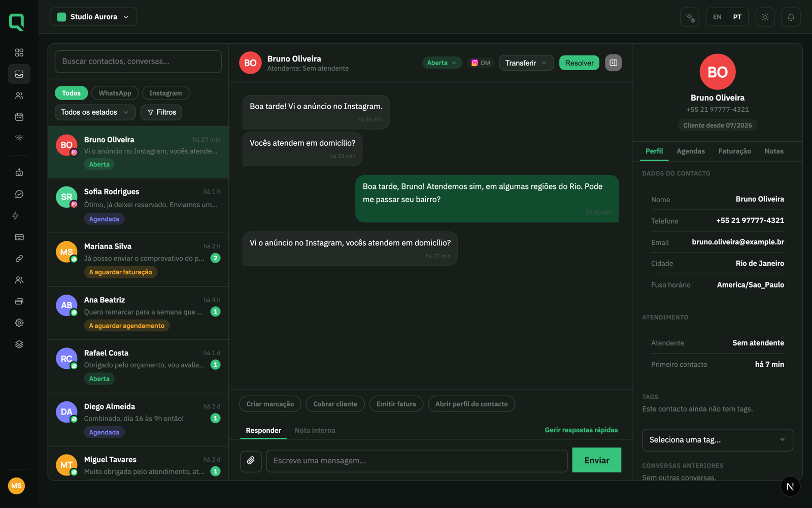The width and height of the screenshot is (812, 508).
Task: Click the Emitir fatura quick action
Action: coord(396,404)
